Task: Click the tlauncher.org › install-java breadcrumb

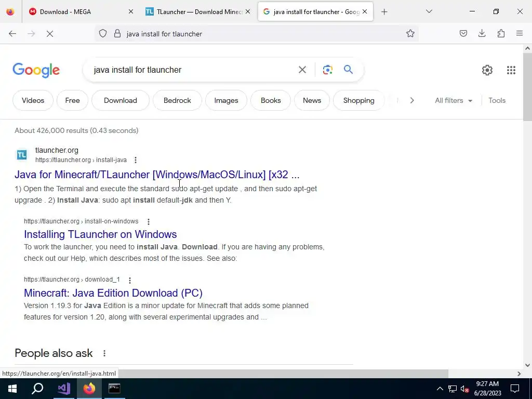Action: 81,160
